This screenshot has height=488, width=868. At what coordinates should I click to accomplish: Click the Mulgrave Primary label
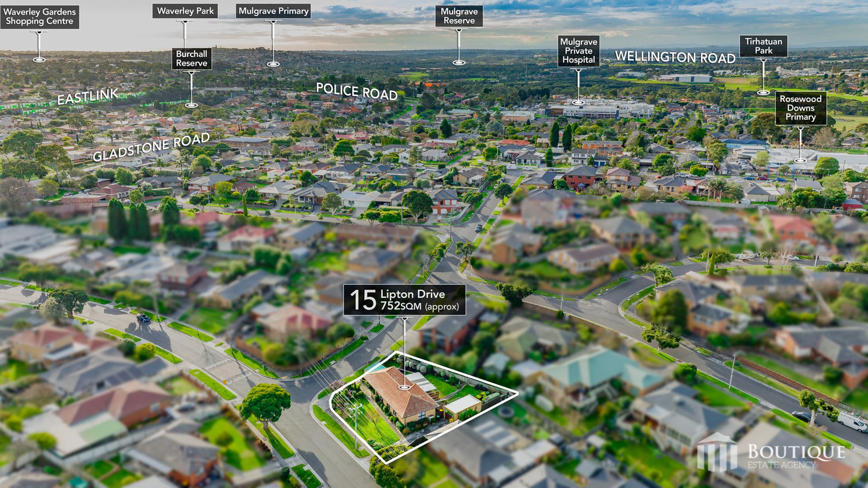(x=274, y=11)
